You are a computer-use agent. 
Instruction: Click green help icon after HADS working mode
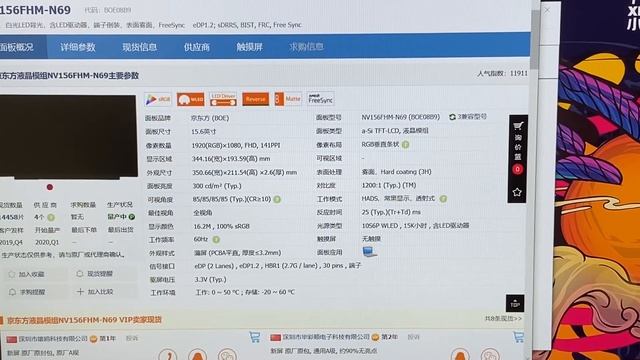point(443,198)
